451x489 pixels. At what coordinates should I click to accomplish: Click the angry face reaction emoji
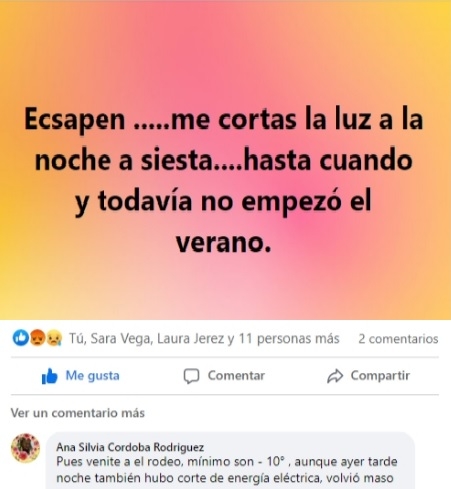point(37,338)
